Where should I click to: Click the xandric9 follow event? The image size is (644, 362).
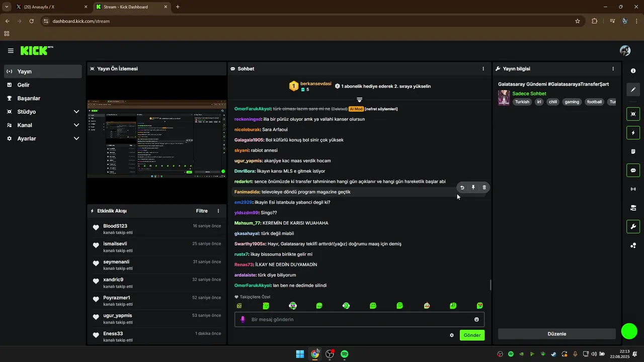point(156,283)
